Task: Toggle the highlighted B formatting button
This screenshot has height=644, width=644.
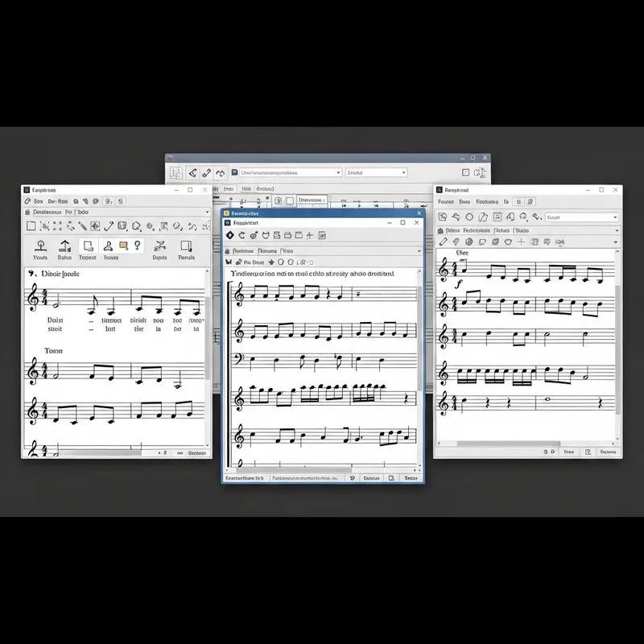Action: click(518, 201)
